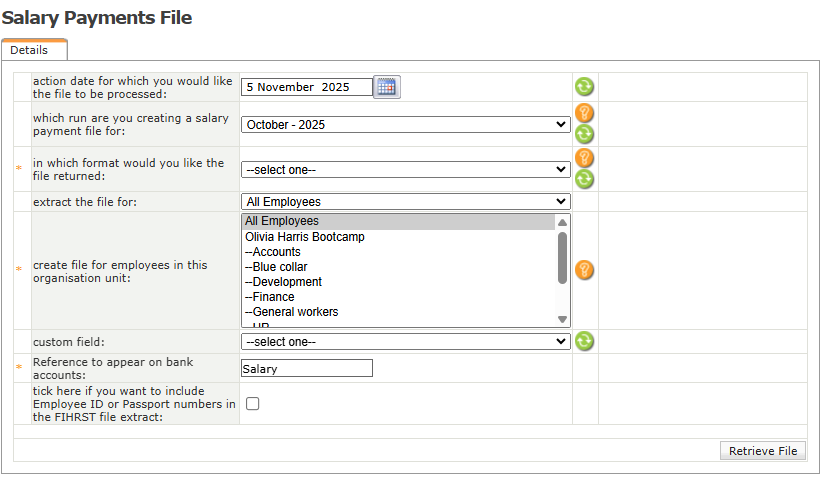The height and width of the screenshot is (481, 831).
Task: Click green refresh icon for salary run
Action: click(x=584, y=134)
